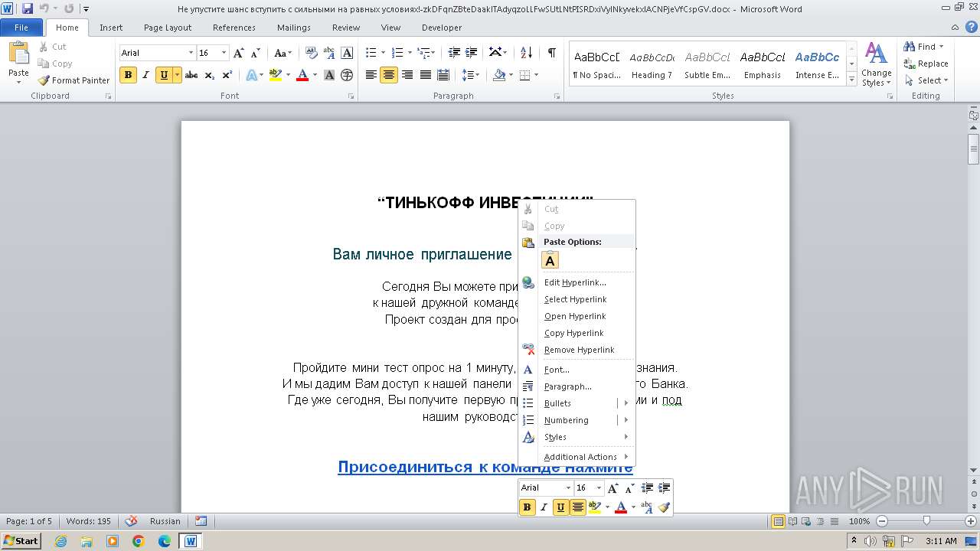
Task: Switch to the Review tab
Action: (346, 28)
